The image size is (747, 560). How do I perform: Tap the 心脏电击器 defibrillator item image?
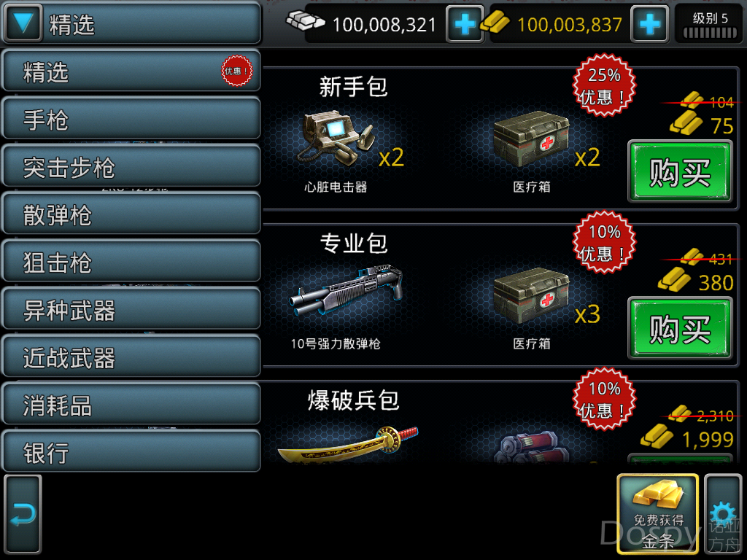tap(336, 138)
